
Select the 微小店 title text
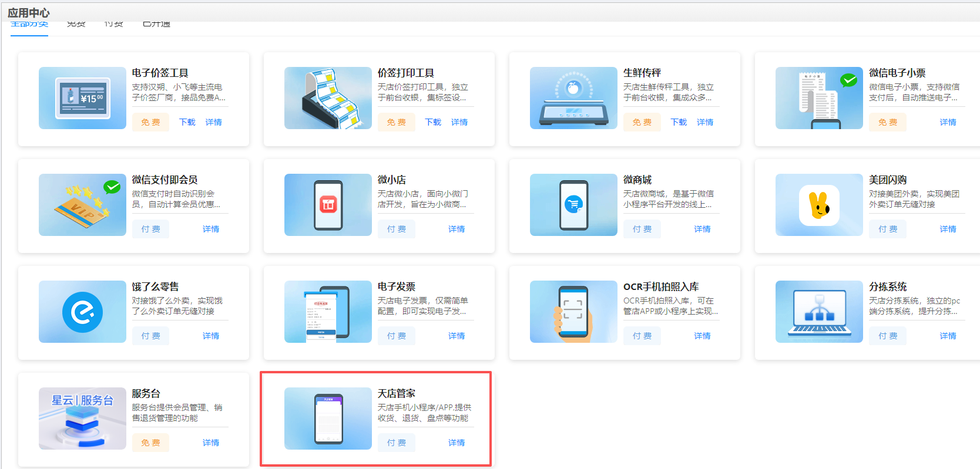(392, 180)
